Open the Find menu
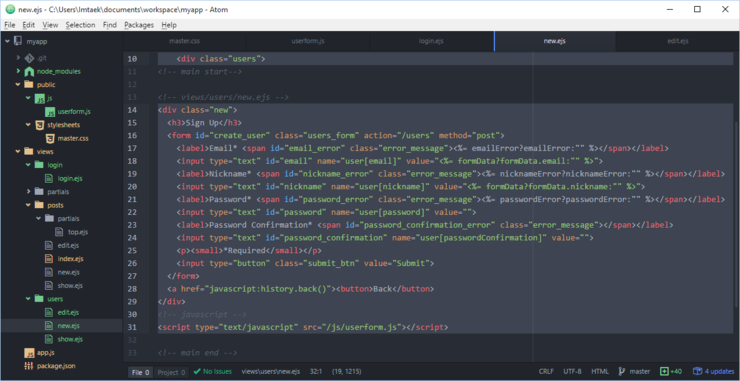The height and width of the screenshot is (381, 740). (110, 25)
